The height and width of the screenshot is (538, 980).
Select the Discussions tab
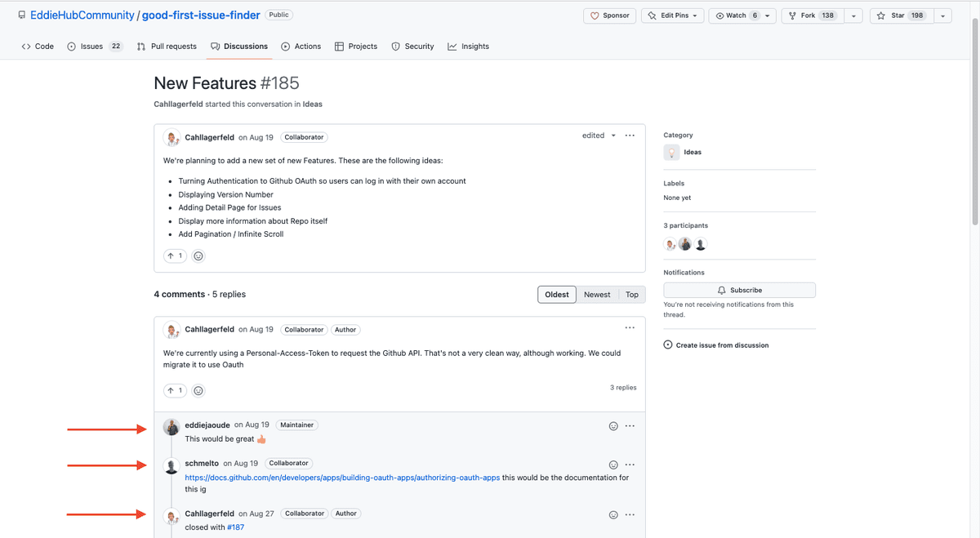pos(238,47)
